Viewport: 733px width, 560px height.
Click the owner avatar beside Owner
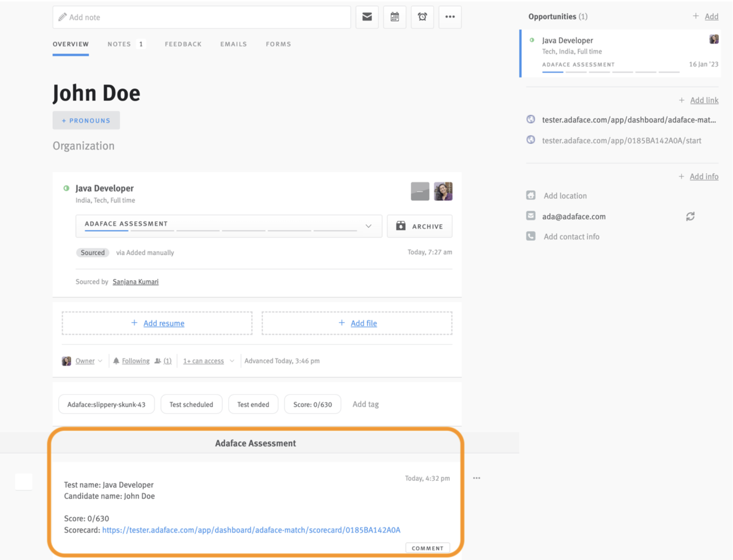tap(66, 361)
